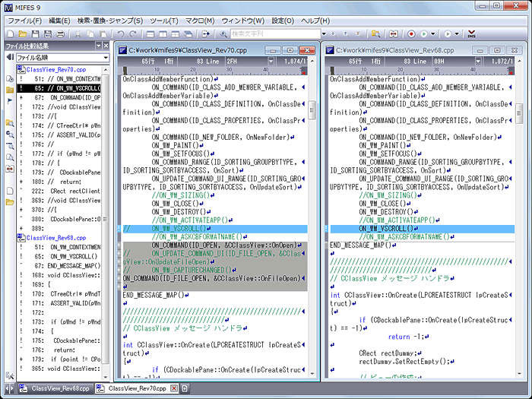Click the IMS icon on toolbar
The height and width of the screenshot is (399, 532).
tap(471, 34)
